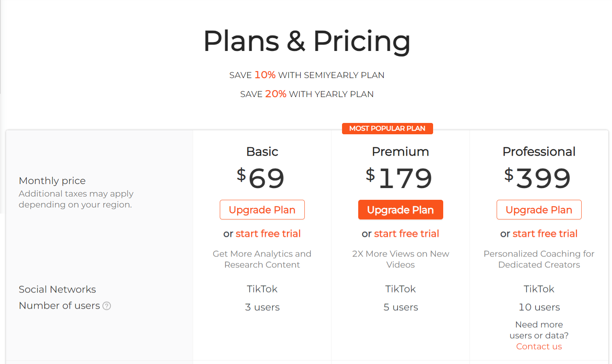Click the Plans & Pricing page heading
Screen dimensions: 612x364
tap(306, 41)
